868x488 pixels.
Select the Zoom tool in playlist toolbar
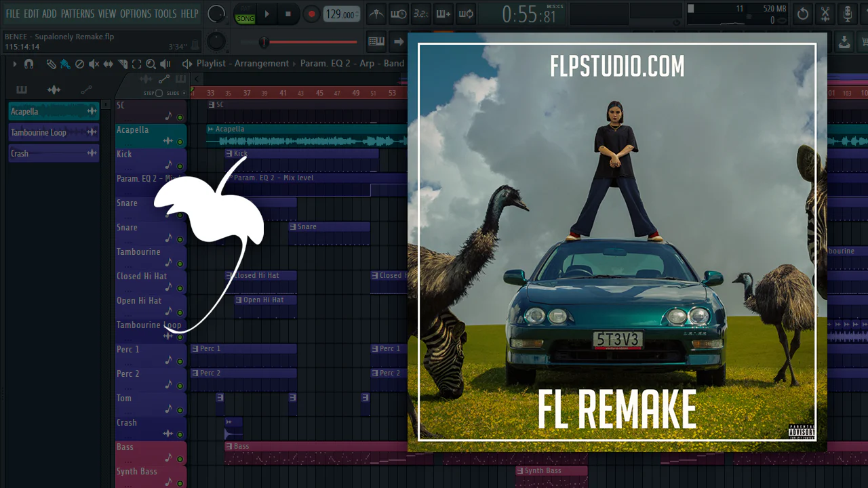[x=151, y=64]
